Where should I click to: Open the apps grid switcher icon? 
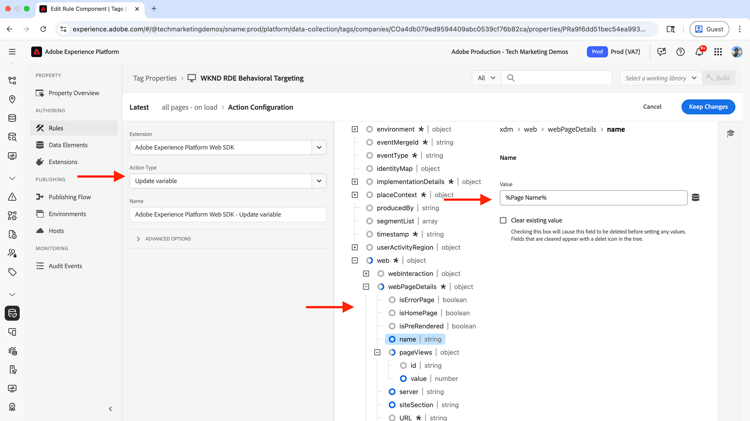coord(718,52)
